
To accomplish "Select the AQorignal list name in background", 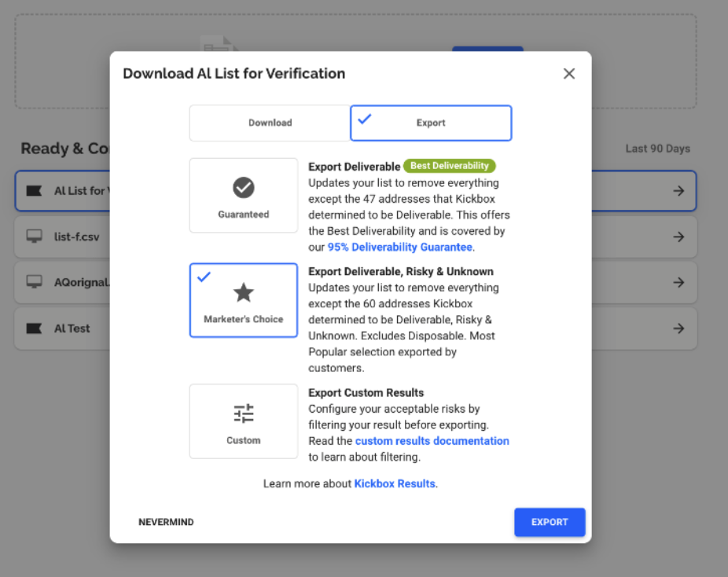I will click(x=82, y=282).
